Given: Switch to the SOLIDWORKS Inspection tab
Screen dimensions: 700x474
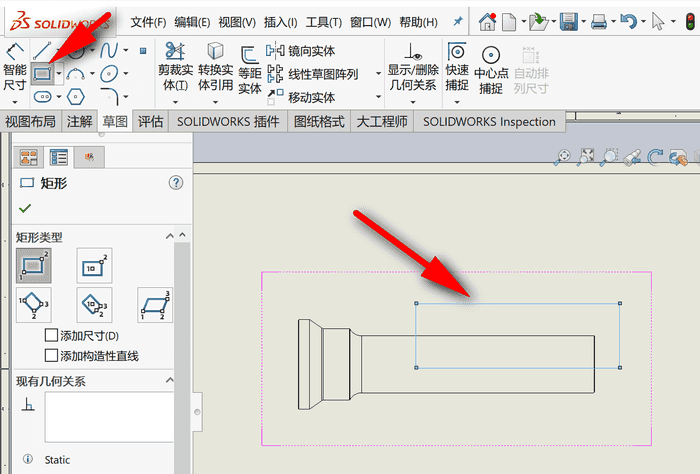Looking at the screenshot, I should click(489, 121).
